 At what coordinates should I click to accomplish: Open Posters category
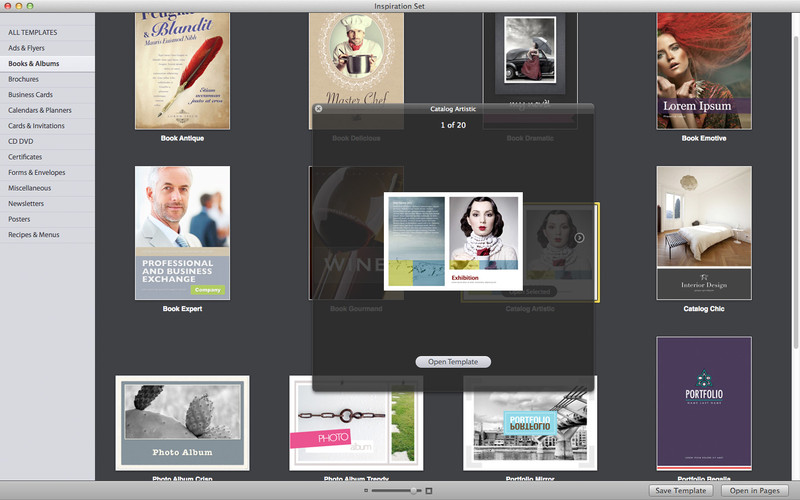(47, 219)
